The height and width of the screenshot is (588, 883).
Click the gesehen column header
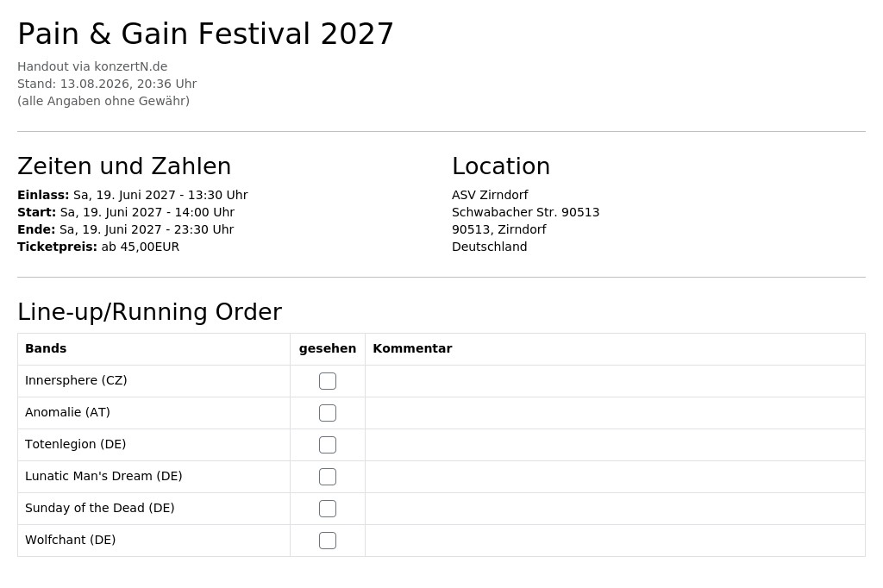(327, 348)
